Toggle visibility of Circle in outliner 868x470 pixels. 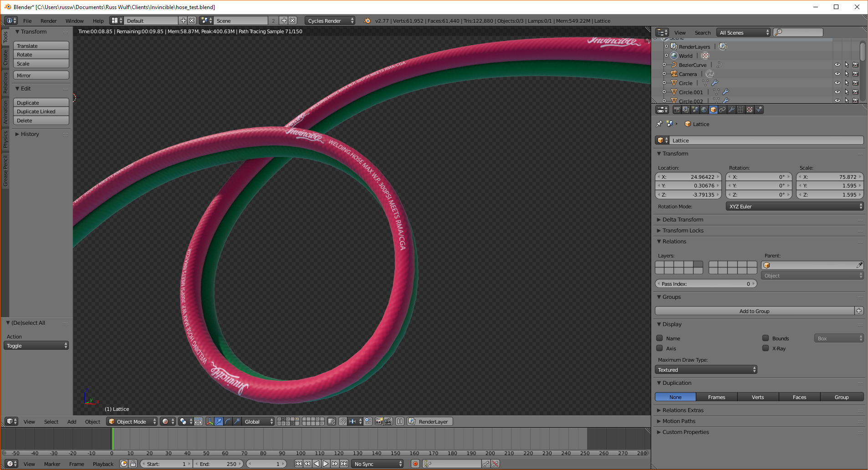[x=837, y=83]
